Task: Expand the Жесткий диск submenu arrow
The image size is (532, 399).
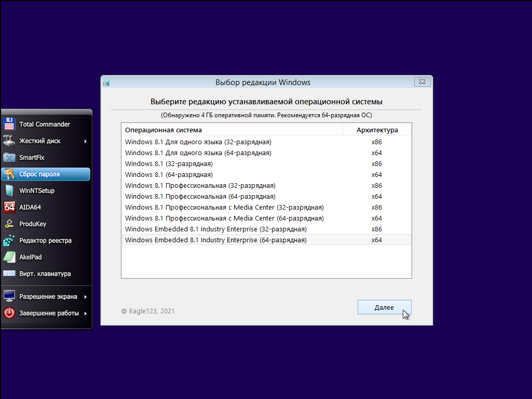Action: (x=85, y=141)
